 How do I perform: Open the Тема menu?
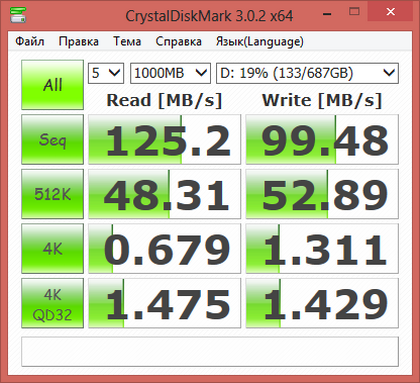(127, 41)
